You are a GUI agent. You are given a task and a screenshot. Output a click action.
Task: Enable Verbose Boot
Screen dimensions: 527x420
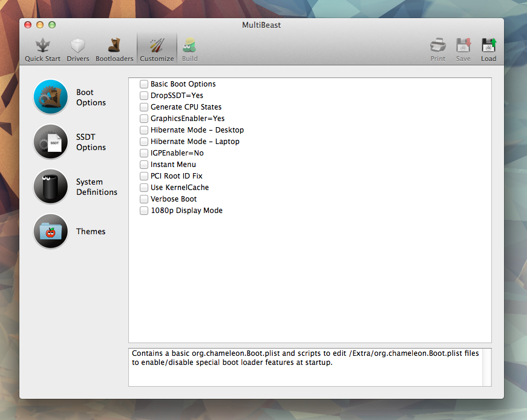pyautogui.click(x=143, y=199)
